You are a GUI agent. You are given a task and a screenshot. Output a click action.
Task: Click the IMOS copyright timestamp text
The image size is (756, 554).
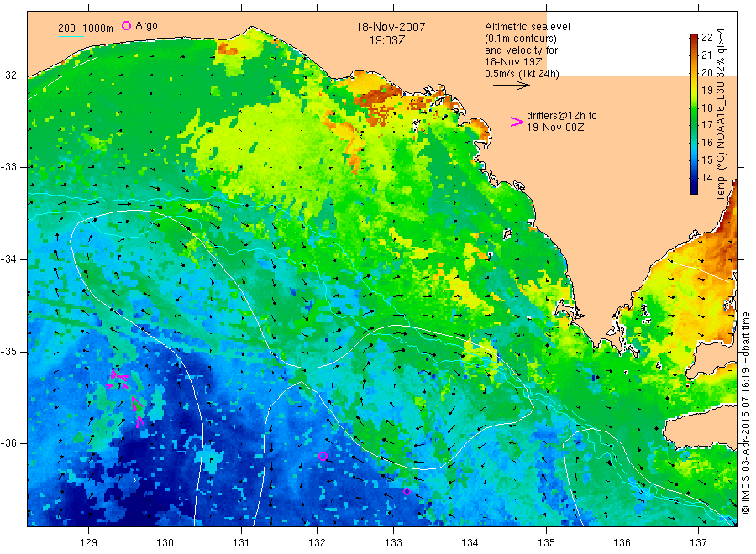pos(745,412)
